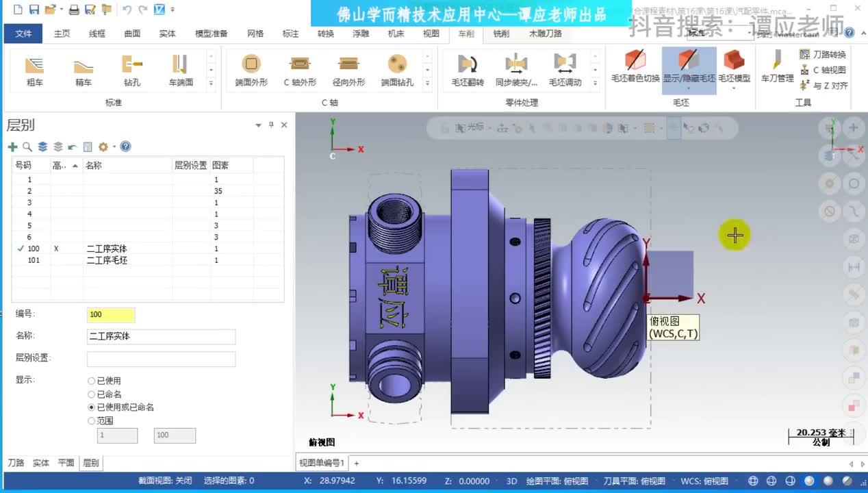Open the 显示/隐藏毛坯 dropdown arrow
This screenshot has width=868, height=493.
[x=689, y=88]
